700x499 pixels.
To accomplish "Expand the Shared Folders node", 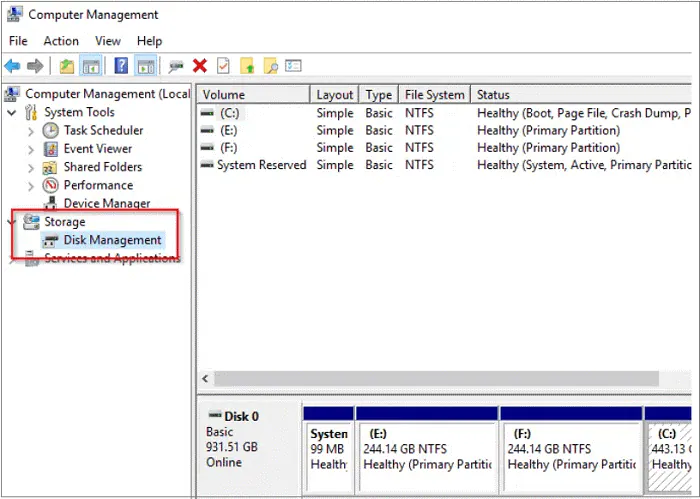I will tap(30, 168).
